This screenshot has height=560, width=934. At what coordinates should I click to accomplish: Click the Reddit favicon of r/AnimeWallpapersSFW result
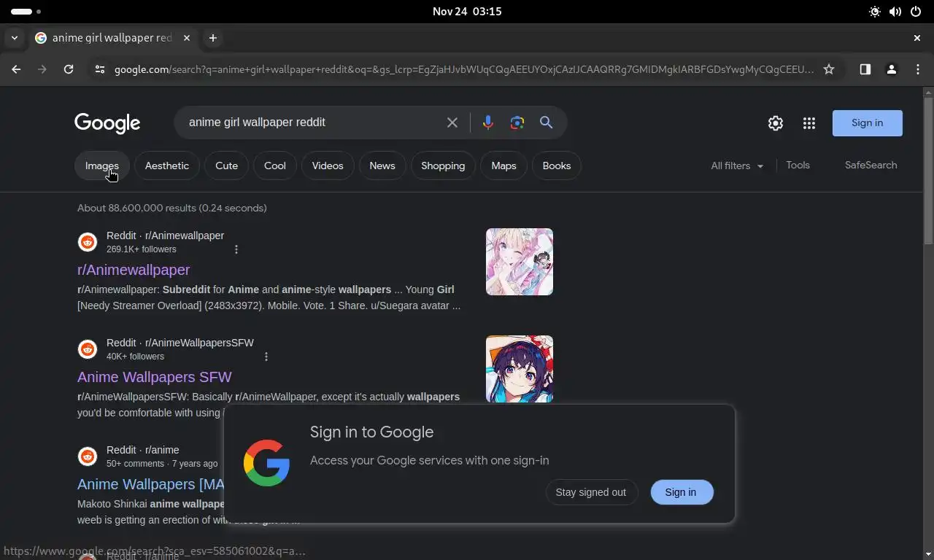click(88, 349)
